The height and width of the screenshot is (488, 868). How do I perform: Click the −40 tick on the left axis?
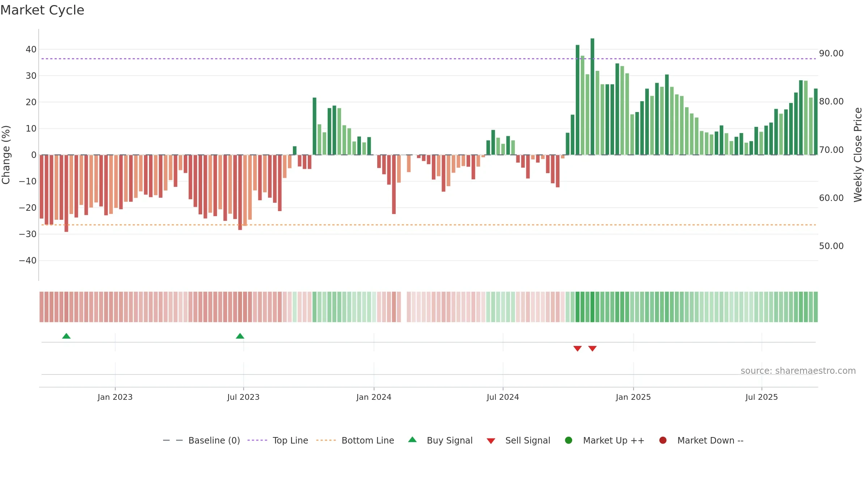tap(28, 261)
